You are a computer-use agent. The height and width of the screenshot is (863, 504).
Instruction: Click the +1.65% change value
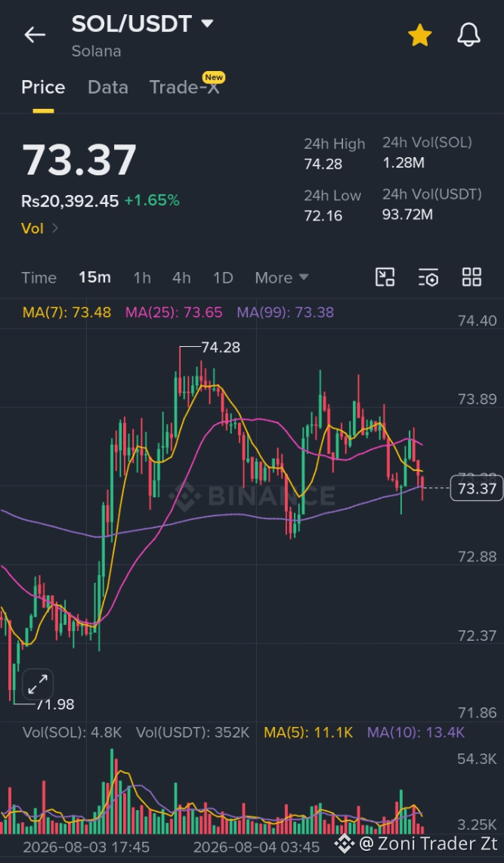152,201
